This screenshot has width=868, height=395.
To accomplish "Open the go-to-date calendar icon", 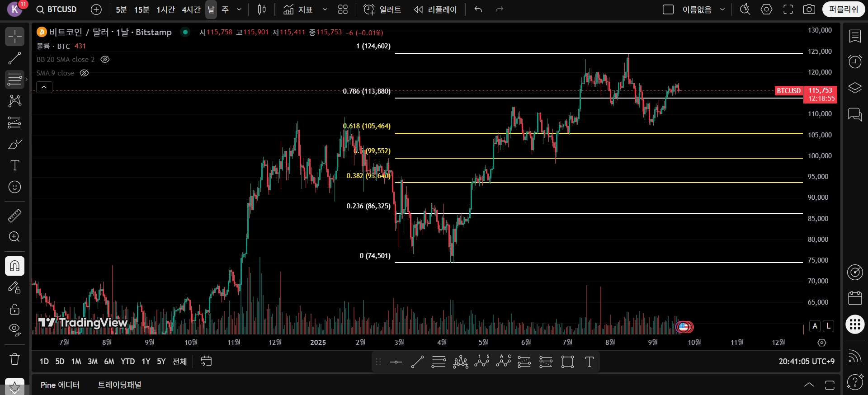I will click(x=206, y=362).
